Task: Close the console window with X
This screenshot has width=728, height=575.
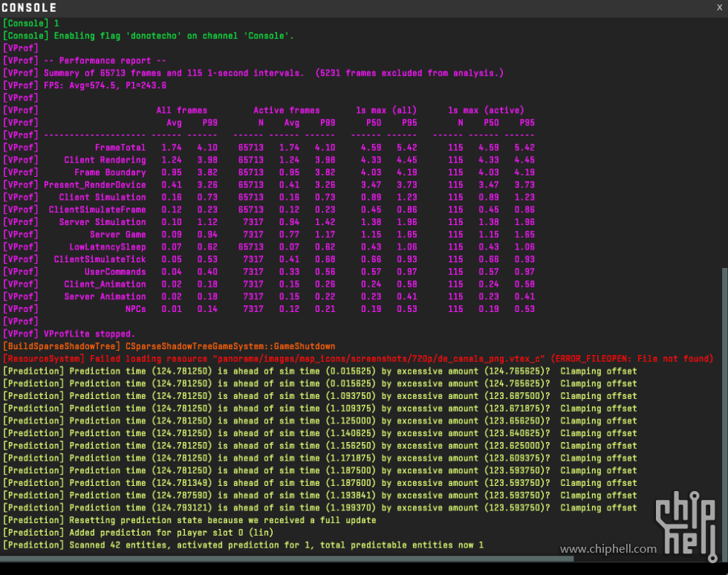Action: pos(718,7)
